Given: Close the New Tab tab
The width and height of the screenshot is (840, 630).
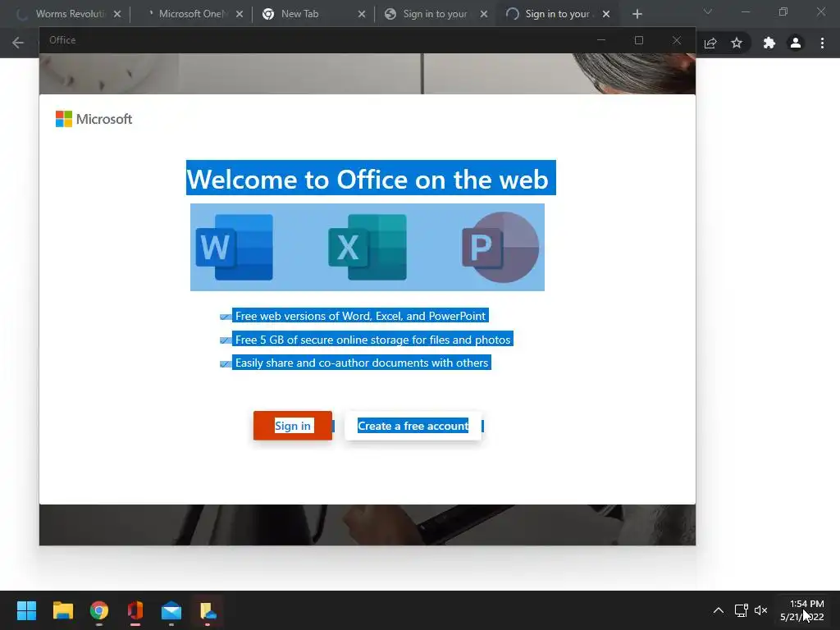Looking at the screenshot, I should click(x=362, y=14).
